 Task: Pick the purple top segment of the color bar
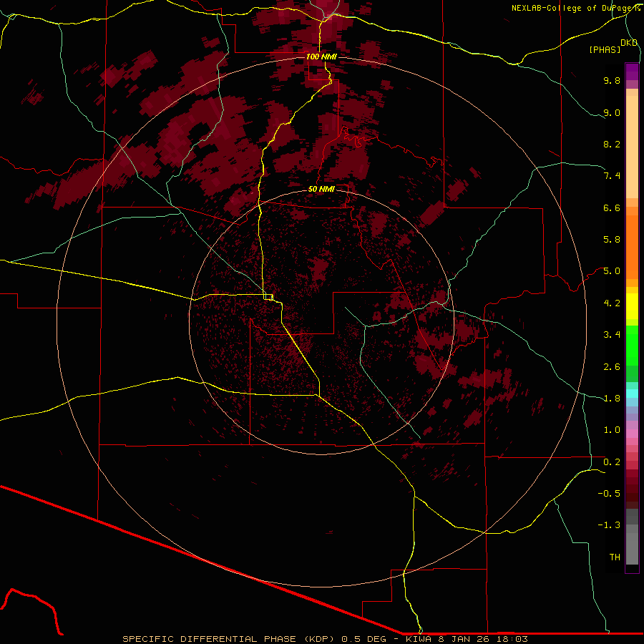click(632, 72)
